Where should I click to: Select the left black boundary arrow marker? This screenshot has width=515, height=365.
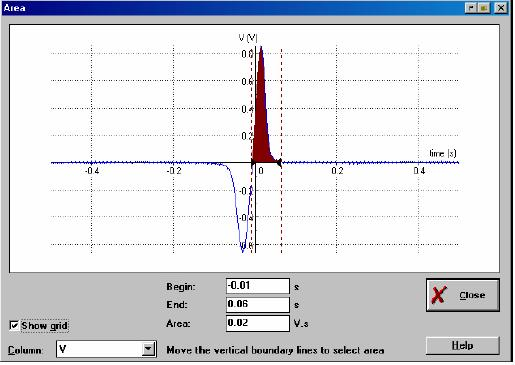click(253, 162)
